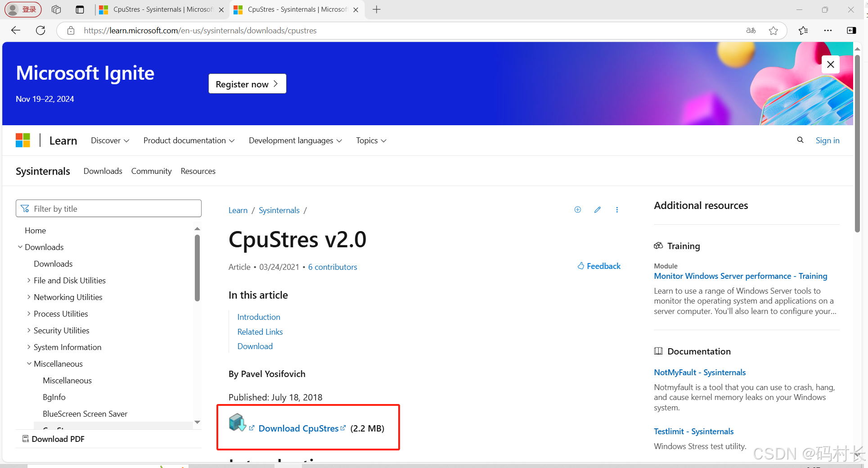Open the 6 contributors link

tap(333, 267)
